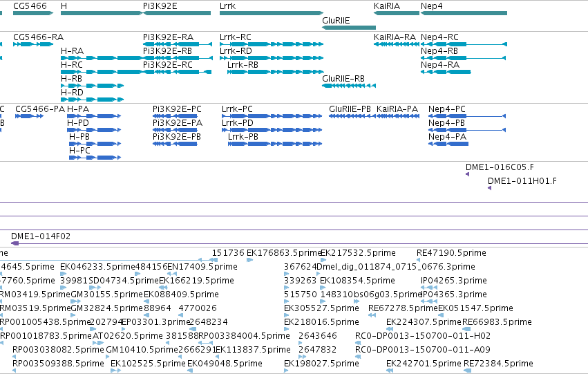Click the H-PA coding sequence
588x374 pixels.
tap(94, 116)
